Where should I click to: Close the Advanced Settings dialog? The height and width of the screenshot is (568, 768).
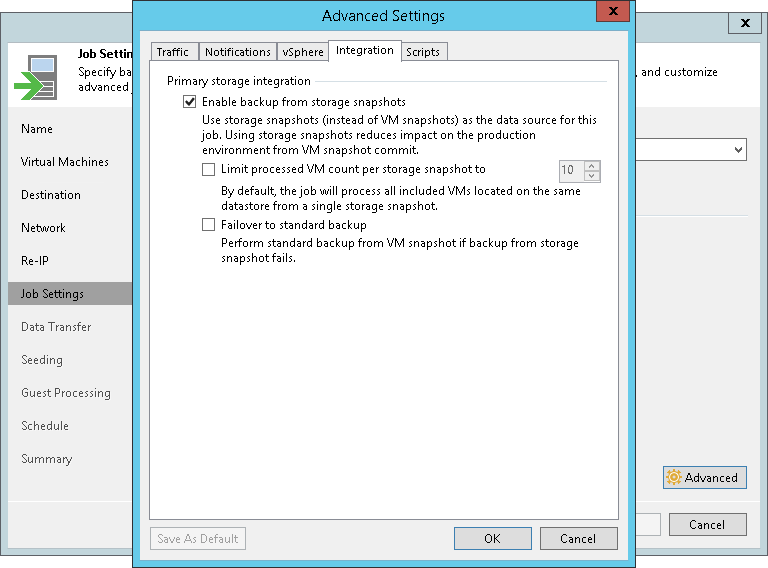pyautogui.click(x=613, y=11)
